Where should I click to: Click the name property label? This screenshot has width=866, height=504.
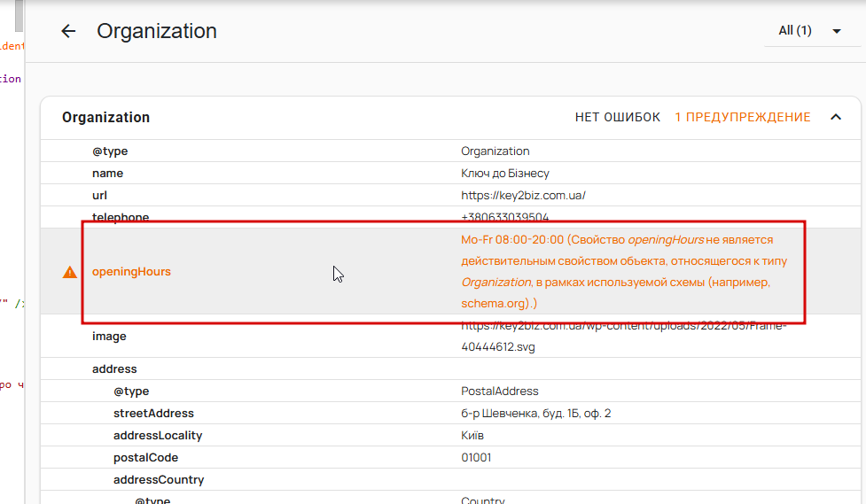click(108, 174)
